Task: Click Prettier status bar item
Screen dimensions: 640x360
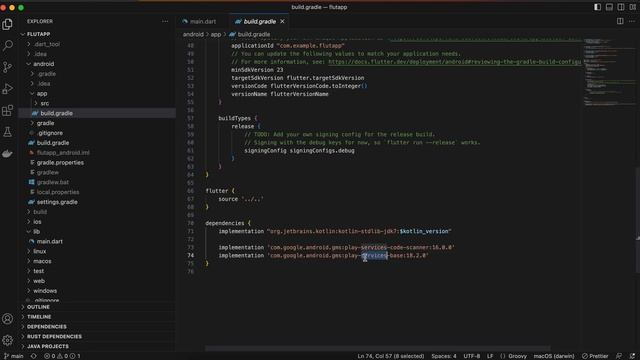Action: (x=595, y=356)
